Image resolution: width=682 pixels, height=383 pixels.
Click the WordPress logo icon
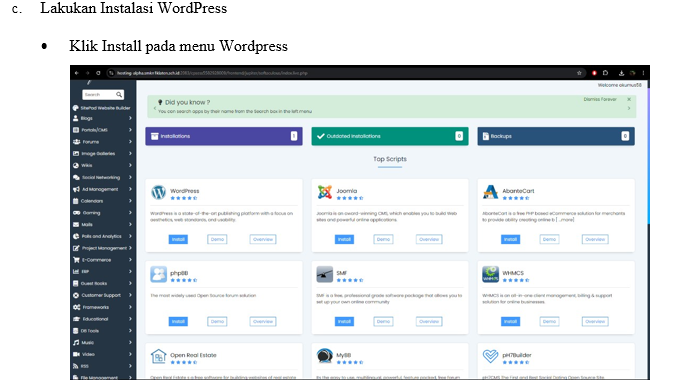click(x=158, y=192)
